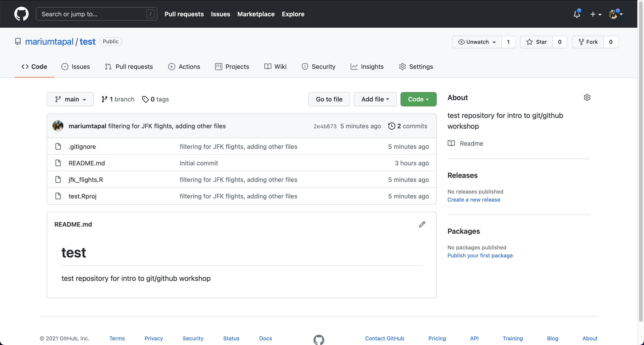Switch to the repository Pull requests tab
Viewport: 644px width, 345px height.
pyautogui.click(x=129, y=66)
